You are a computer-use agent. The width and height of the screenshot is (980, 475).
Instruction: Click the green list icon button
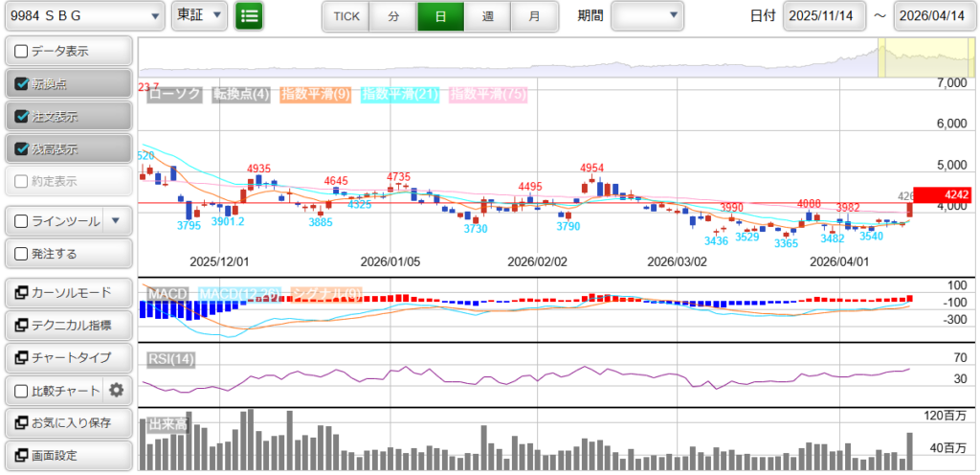click(250, 16)
